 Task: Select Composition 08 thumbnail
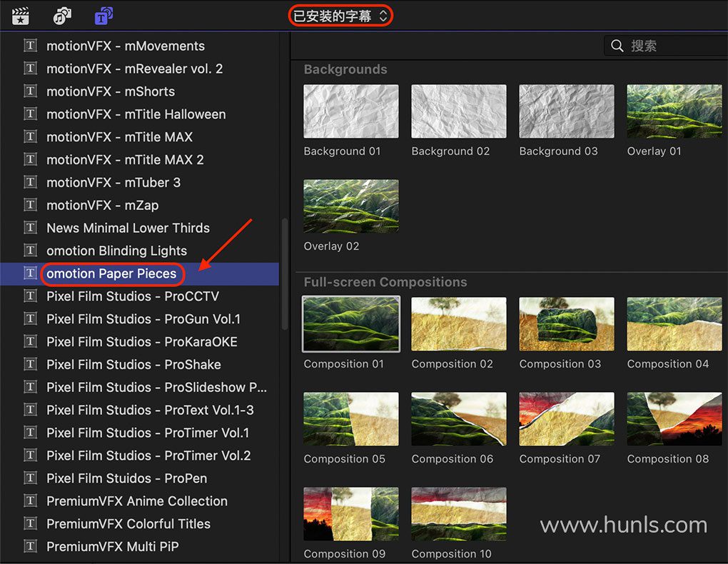pyautogui.click(x=674, y=419)
